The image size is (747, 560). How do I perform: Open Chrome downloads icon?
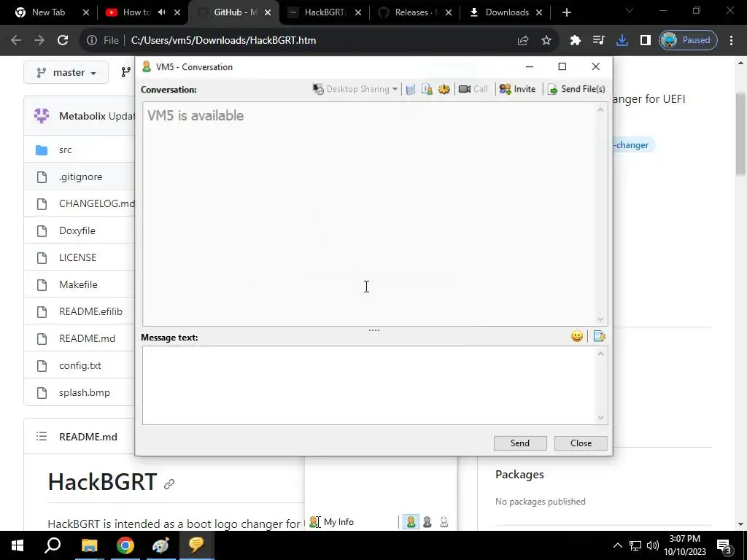coord(622,41)
